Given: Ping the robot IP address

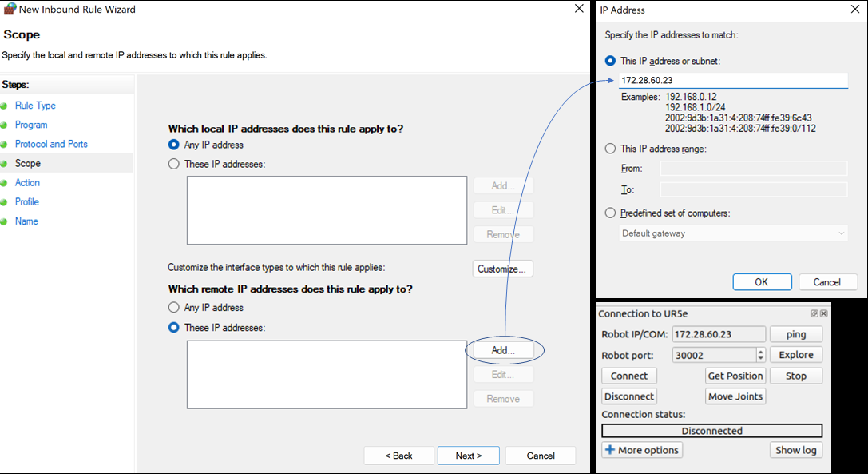Looking at the screenshot, I should click(x=795, y=334).
